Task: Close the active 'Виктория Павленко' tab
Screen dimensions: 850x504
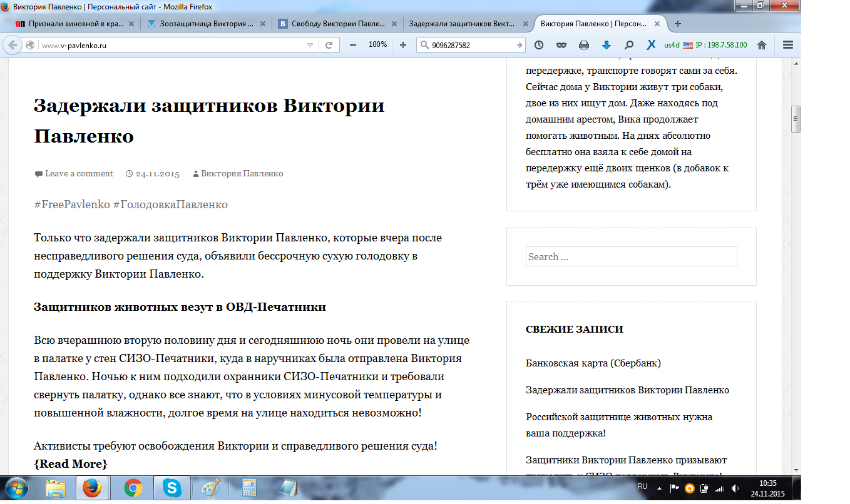Action: tap(657, 24)
